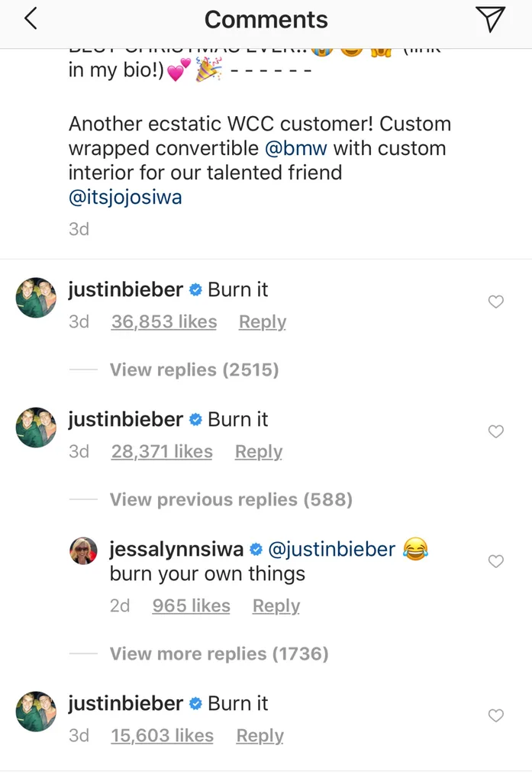
Task: Open the direct message paper plane icon
Action: [x=490, y=19]
